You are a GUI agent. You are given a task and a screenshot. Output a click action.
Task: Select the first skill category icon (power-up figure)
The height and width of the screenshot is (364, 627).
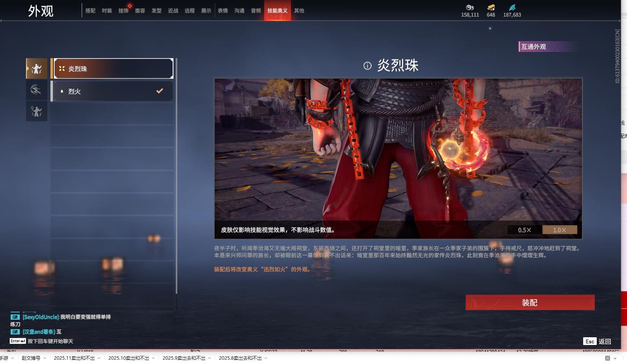36,69
